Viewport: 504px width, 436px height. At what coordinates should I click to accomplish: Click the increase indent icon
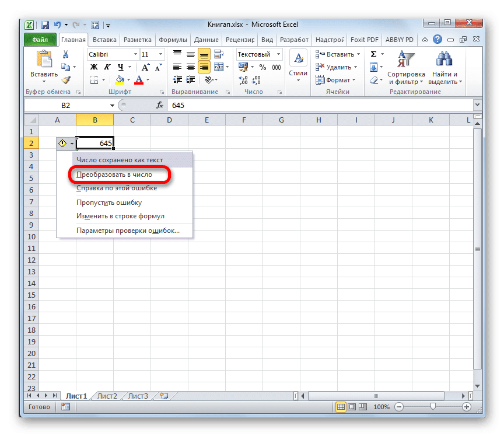coord(191,80)
